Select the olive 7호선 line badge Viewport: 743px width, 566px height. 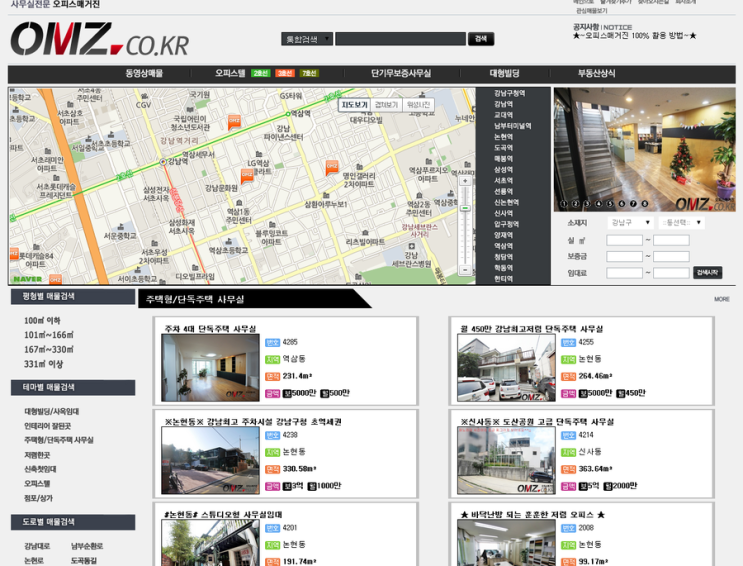[309, 73]
